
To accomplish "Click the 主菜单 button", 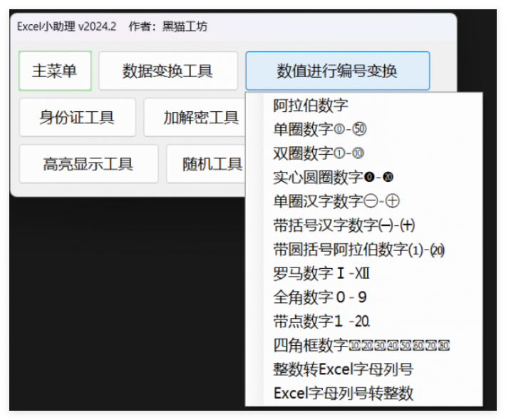I will tap(55, 71).
